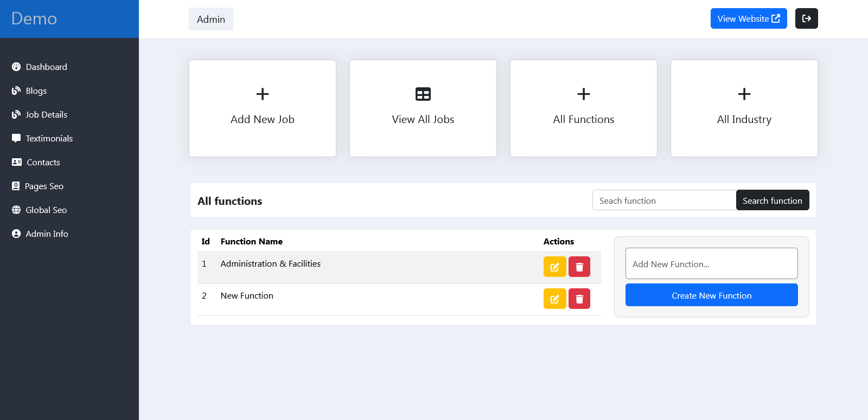This screenshot has width=868, height=420.
Task: Click the table icon on View All Jobs
Action: coord(423,94)
